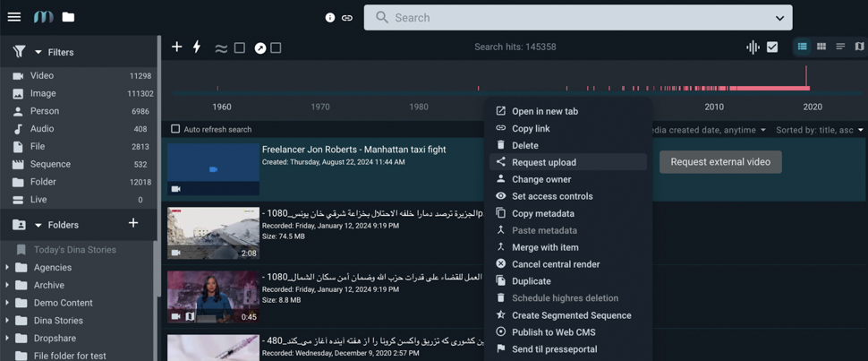Click the lightning bolt icon
This screenshot has width=868, height=361.
tap(197, 47)
